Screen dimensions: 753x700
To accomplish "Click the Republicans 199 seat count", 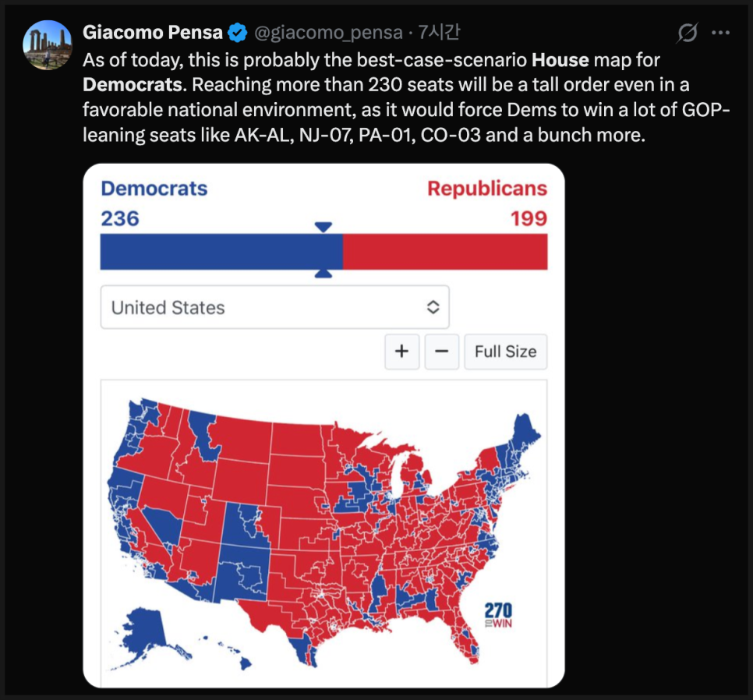I will (529, 219).
